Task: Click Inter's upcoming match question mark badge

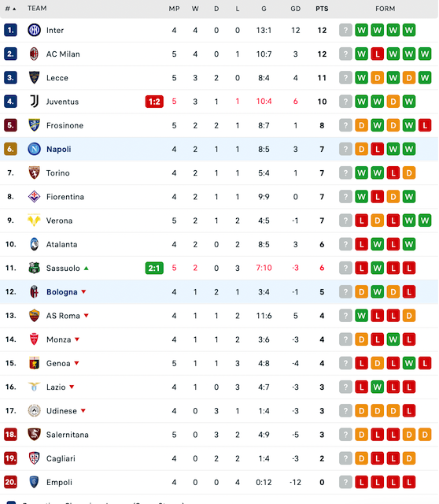Action: click(x=345, y=30)
